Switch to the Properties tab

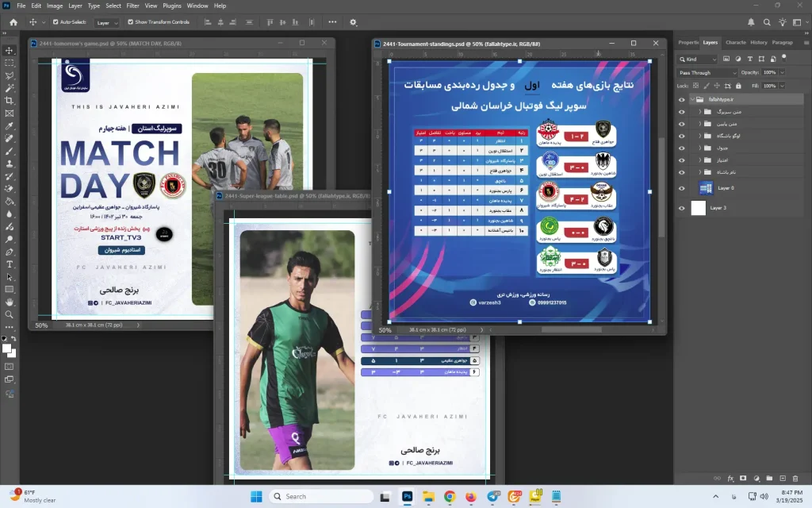coord(688,43)
